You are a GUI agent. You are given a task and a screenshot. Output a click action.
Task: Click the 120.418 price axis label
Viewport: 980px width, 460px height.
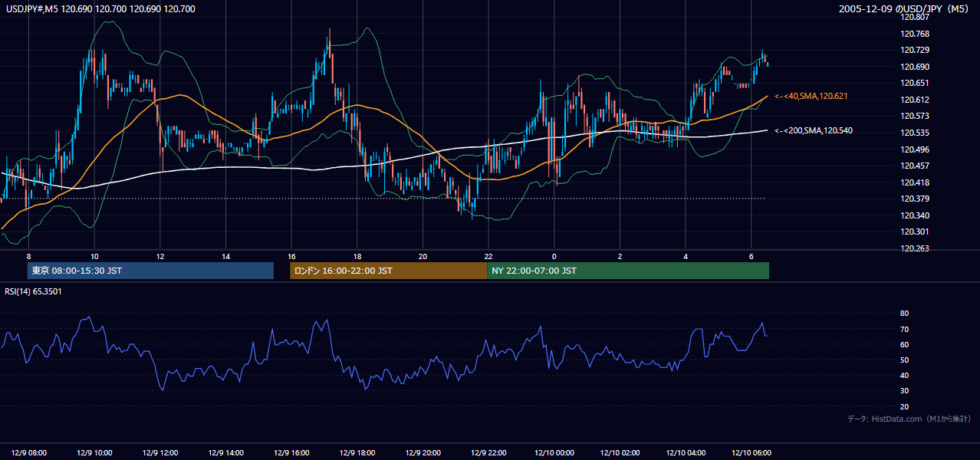coord(914,182)
